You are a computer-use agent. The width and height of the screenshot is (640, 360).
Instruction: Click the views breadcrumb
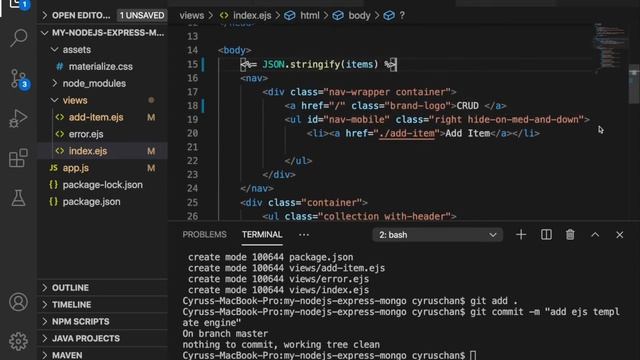[191, 16]
